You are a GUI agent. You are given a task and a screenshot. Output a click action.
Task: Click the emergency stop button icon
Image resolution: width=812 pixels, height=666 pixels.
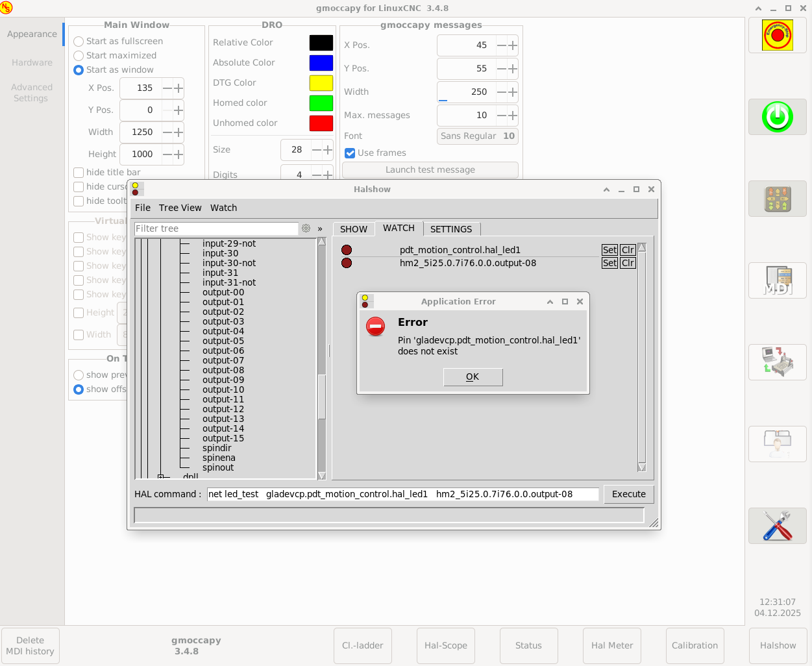click(777, 36)
